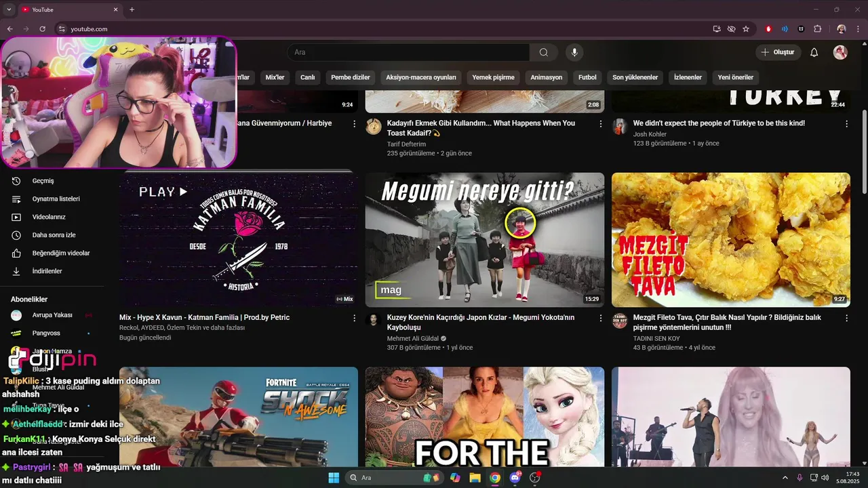Reload the YouTube page
Screen dimensions: 868x488
42,29
